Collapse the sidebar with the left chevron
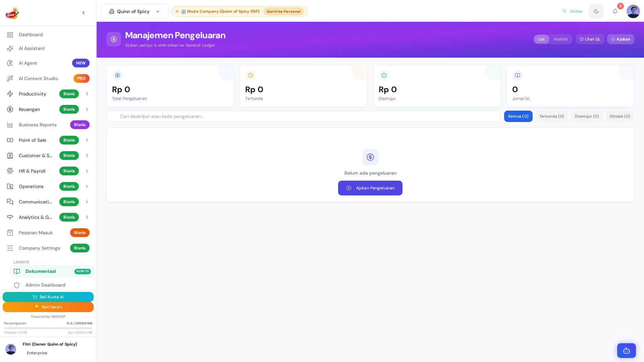The height and width of the screenshot is (362, 644). pyautogui.click(x=84, y=13)
